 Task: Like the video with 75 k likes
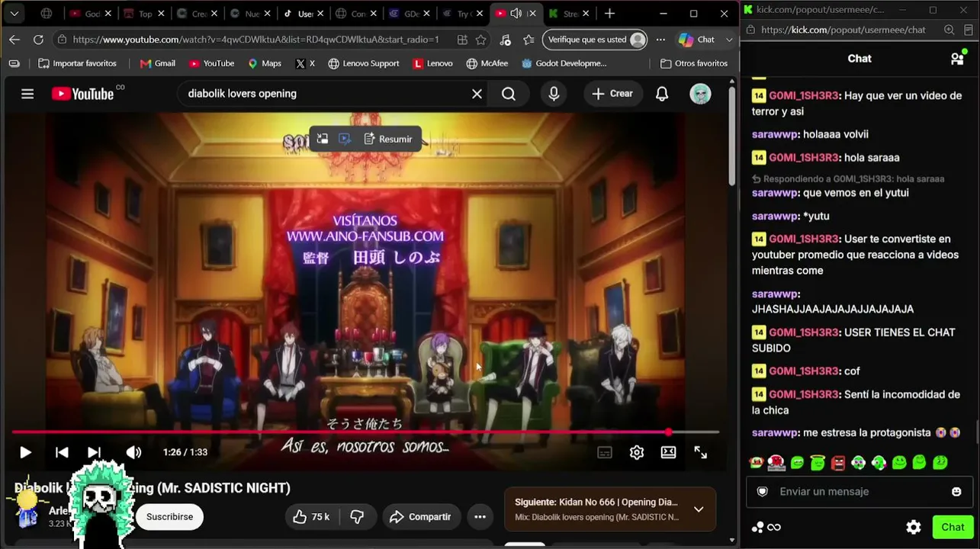coord(311,517)
